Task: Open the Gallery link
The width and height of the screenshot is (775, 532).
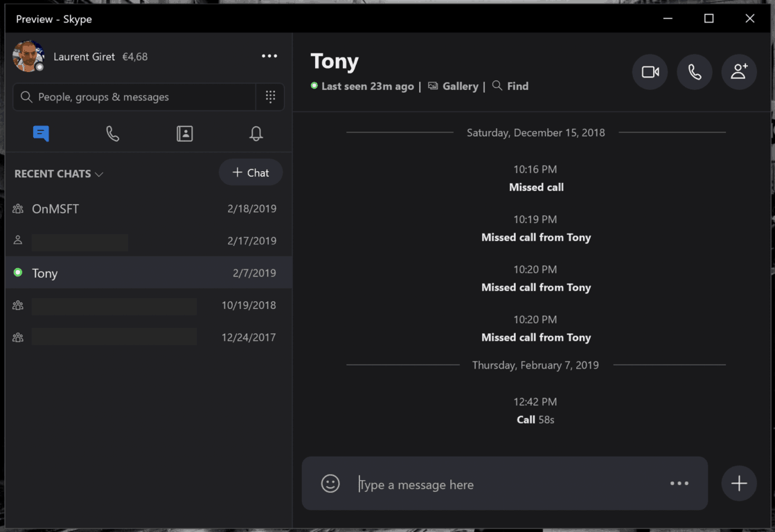Action: pyautogui.click(x=454, y=86)
